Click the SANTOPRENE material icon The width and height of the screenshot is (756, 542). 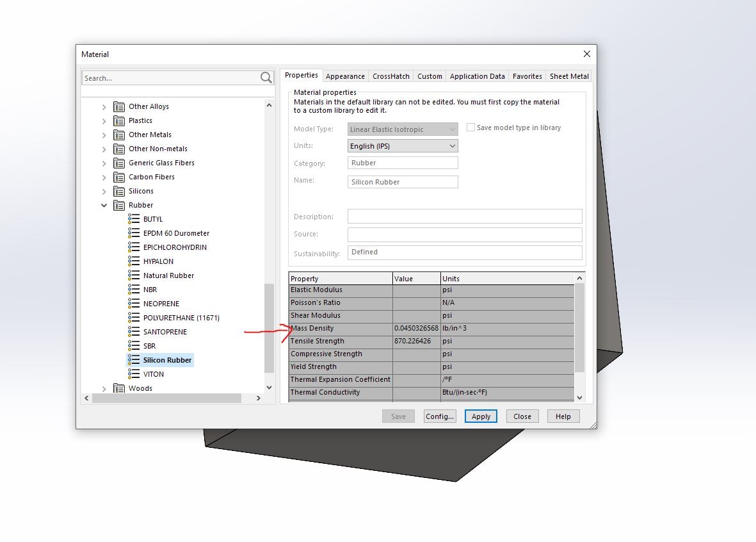134,332
